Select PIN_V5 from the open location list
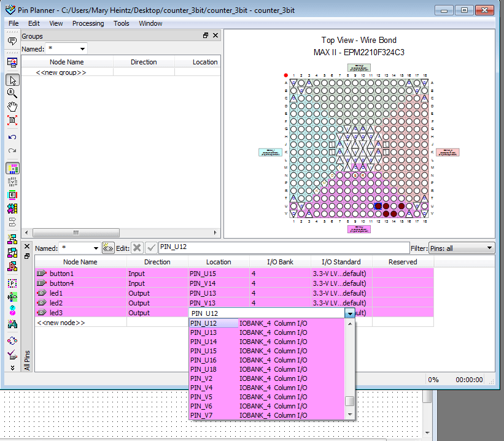Screen dimensions: 504x441 click(x=203, y=397)
